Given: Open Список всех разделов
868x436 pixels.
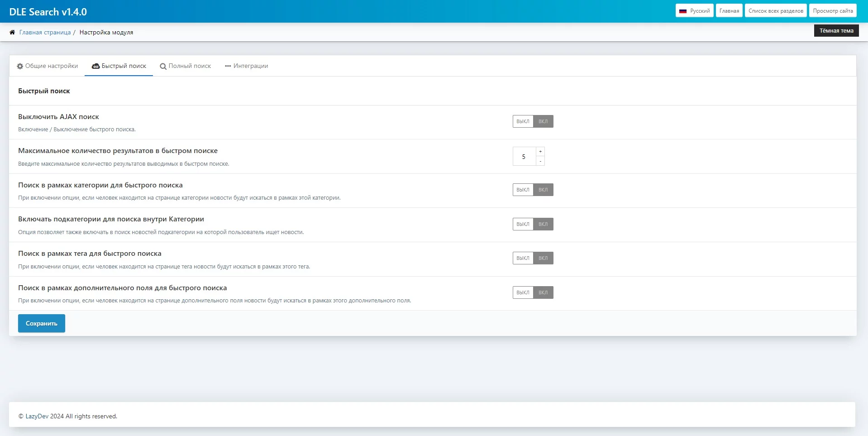Looking at the screenshot, I should pyautogui.click(x=776, y=11).
